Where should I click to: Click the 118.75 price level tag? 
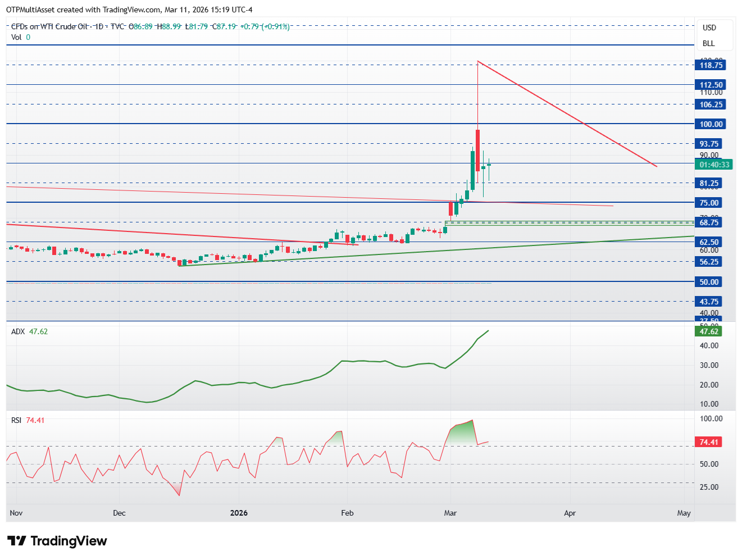pyautogui.click(x=711, y=65)
